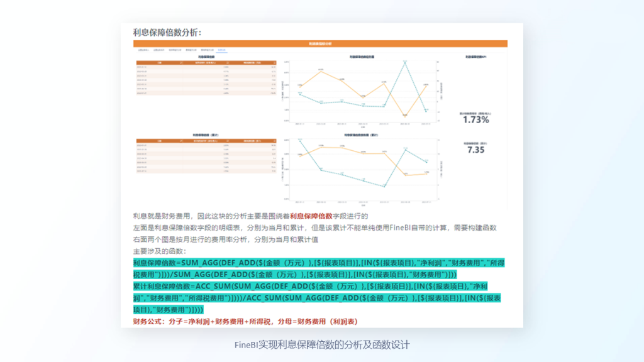This screenshot has width=644, height=362.
Task: Click the 7.35 cumulative KPI value
Action: [475, 150]
